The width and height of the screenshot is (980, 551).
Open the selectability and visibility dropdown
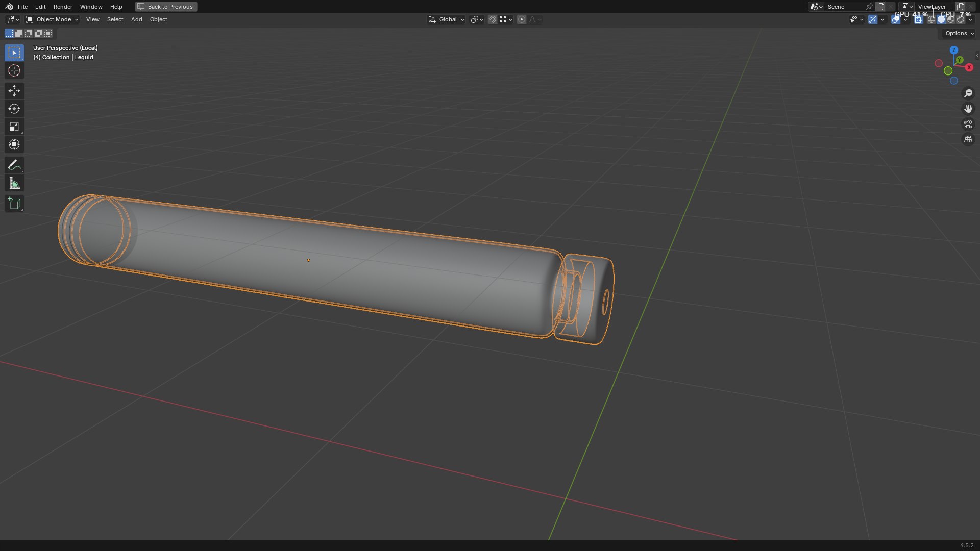point(856,19)
